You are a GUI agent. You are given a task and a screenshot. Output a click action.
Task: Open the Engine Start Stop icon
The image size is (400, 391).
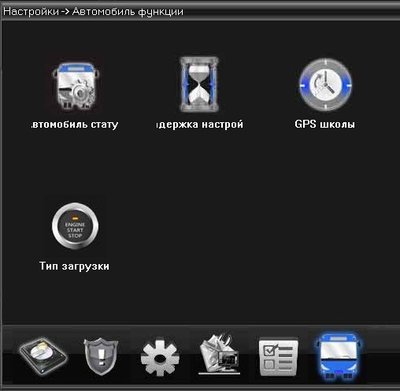[x=75, y=226]
